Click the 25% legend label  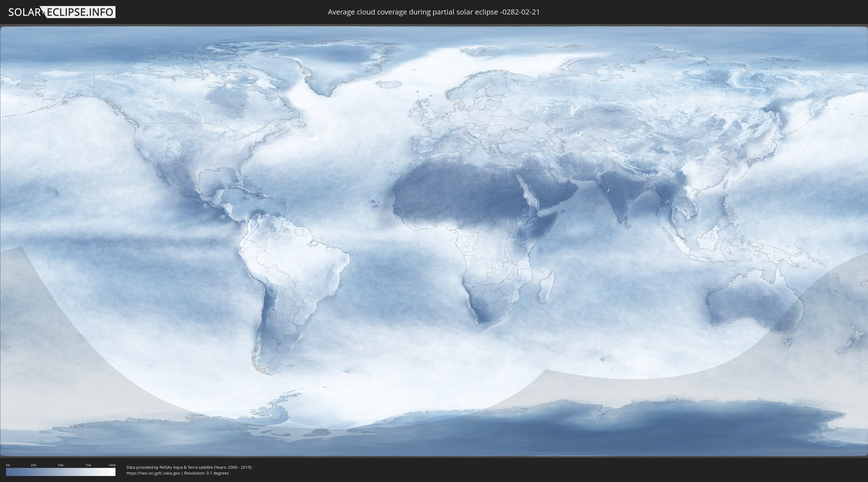coord(33,465)
